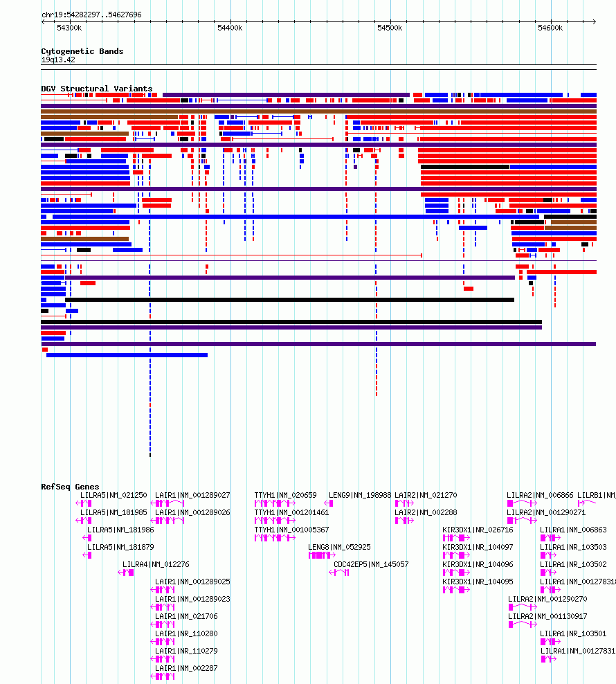This screenshot has width=616, height=684.
Task: Click the LILRA2|NM_001290270 label
Action: (547, 599)
